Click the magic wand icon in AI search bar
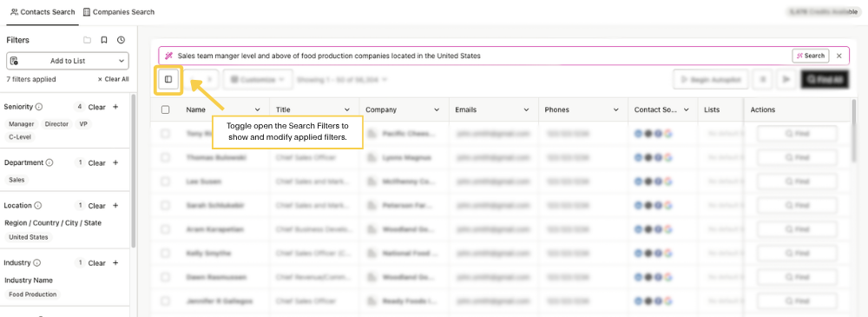This screenshot has width=868, height=317. pos(169,56)
